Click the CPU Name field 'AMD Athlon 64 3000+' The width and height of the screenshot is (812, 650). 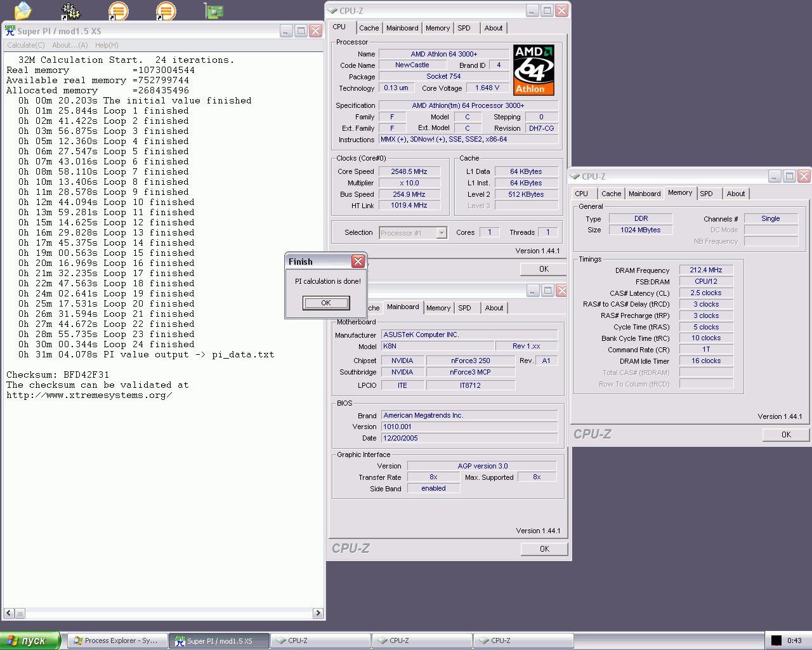444,54
